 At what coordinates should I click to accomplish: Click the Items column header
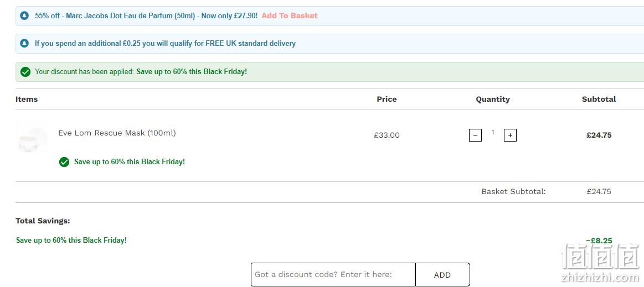tap(27, 99)
